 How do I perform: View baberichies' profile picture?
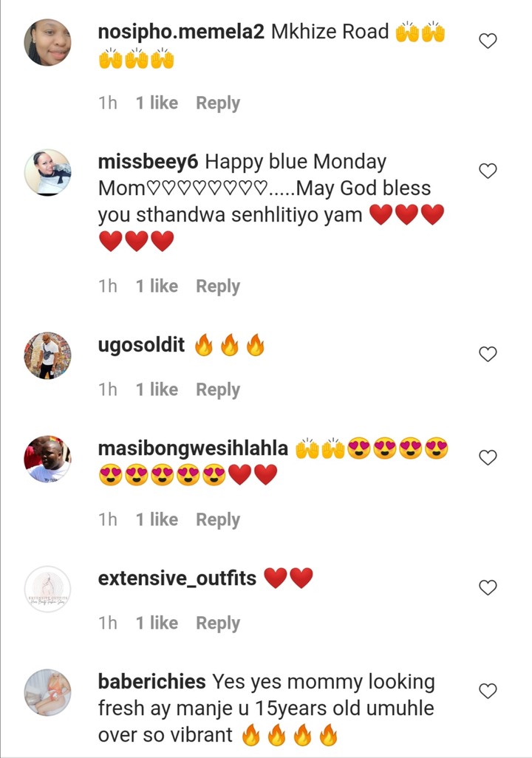click(x=47, y=692)
